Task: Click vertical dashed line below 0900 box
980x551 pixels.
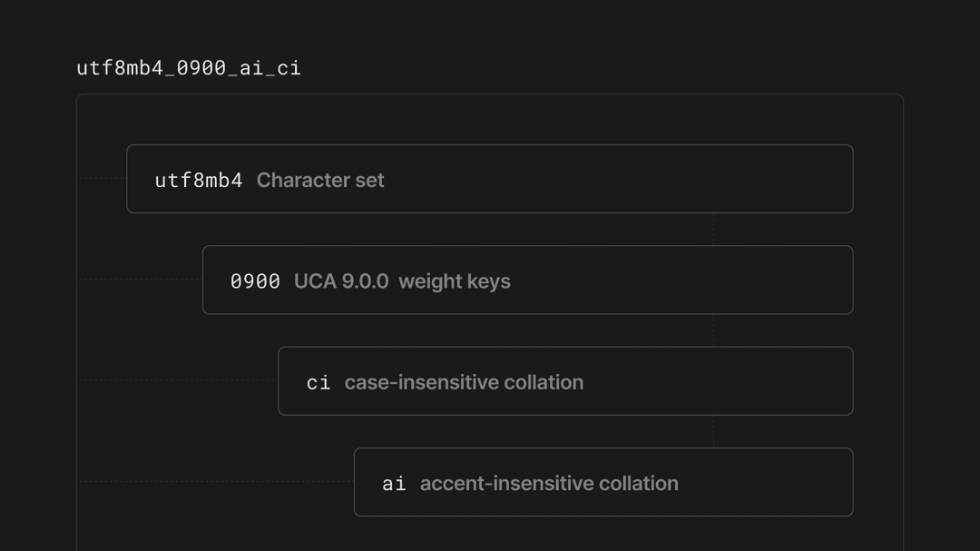Action: pos(713,330)
